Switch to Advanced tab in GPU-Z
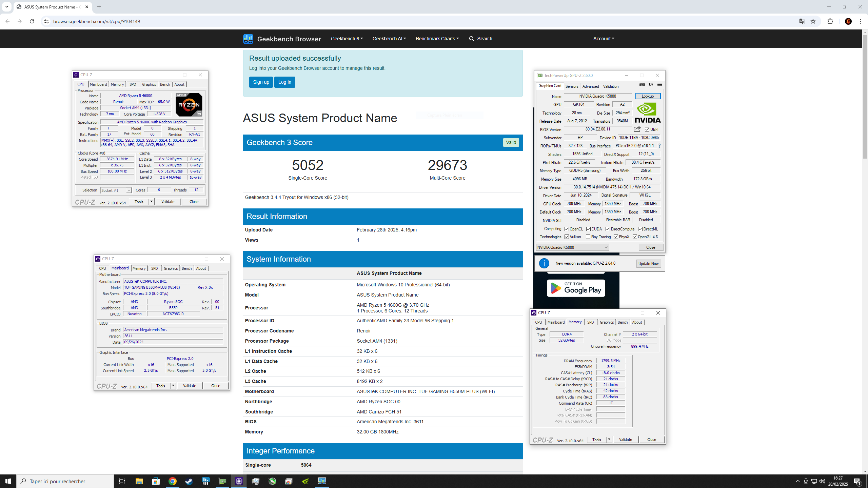Viewport: 868px width, 488px height. (590, 86)
